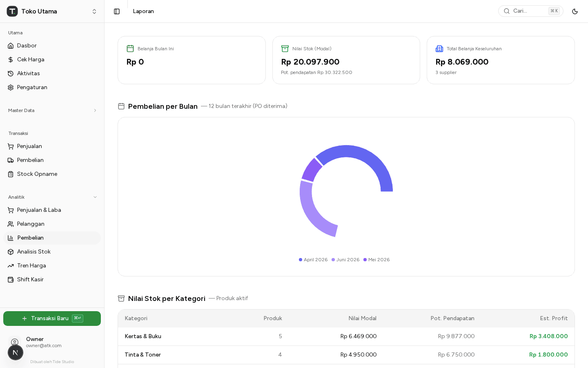The image size is (588, 368).
Task: Open Analisis Stok page
Action: (52, 252)
